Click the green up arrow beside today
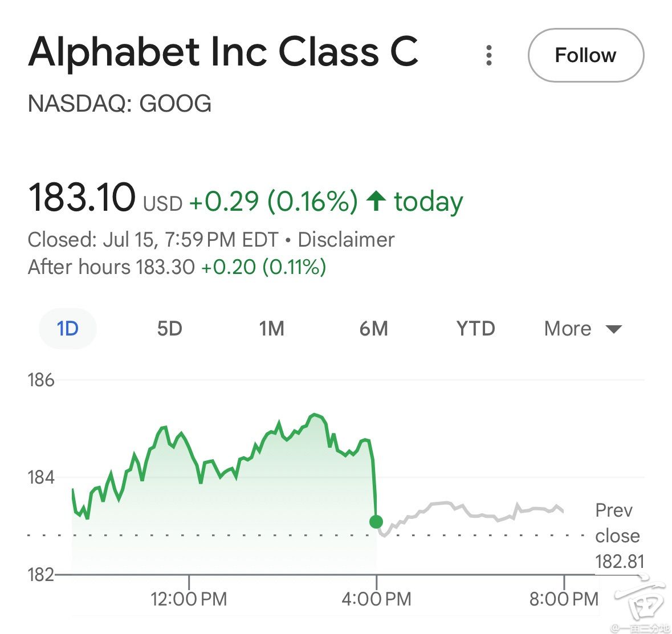 point(376,201)
